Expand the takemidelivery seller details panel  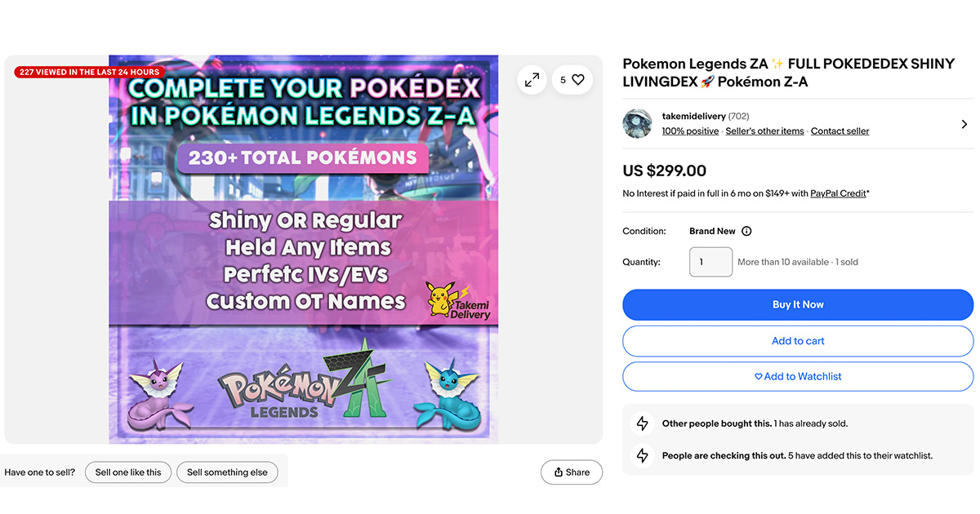[x=964, y=123]
